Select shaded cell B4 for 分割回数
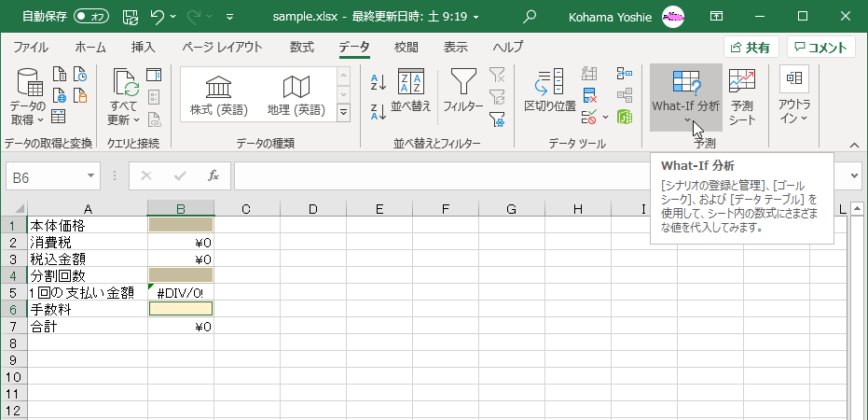The image size is (868, 420). (181, 275)
